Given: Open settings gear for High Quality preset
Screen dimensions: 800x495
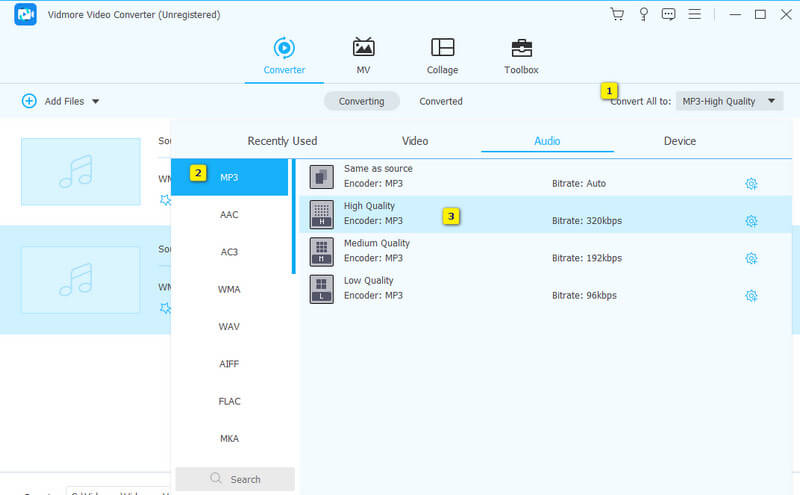Looking at the screenshot, I should coord(751,221).
